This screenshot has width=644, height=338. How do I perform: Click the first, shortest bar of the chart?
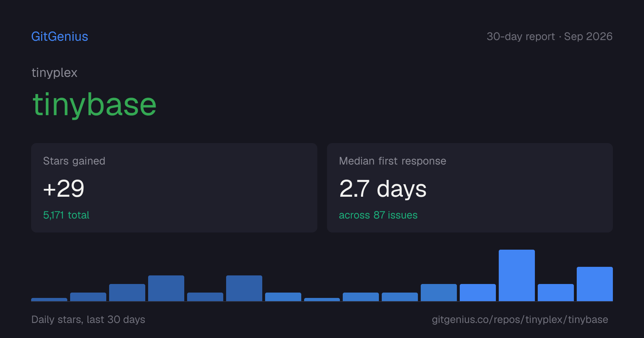49,299
